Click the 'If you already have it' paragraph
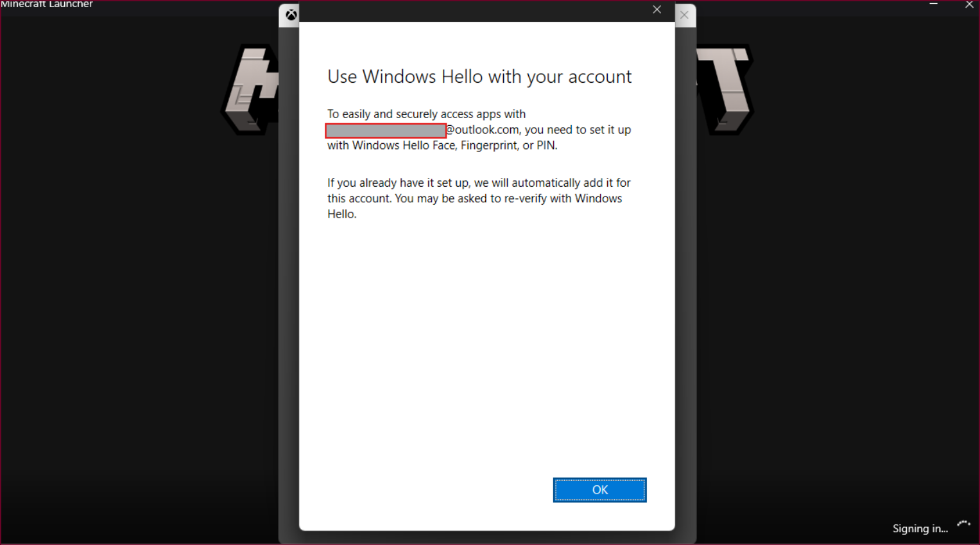980x545 pixels. point(479,198)
